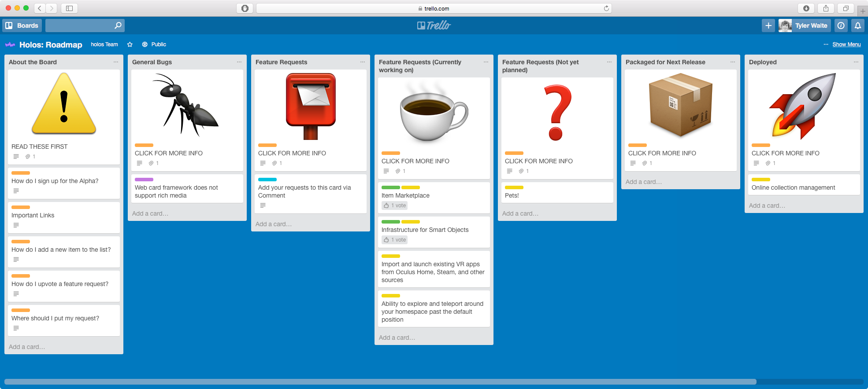Viewport: 868px width, 389px height.
Task: Add a card to Not yet planned list
Action: click(520, 213)
